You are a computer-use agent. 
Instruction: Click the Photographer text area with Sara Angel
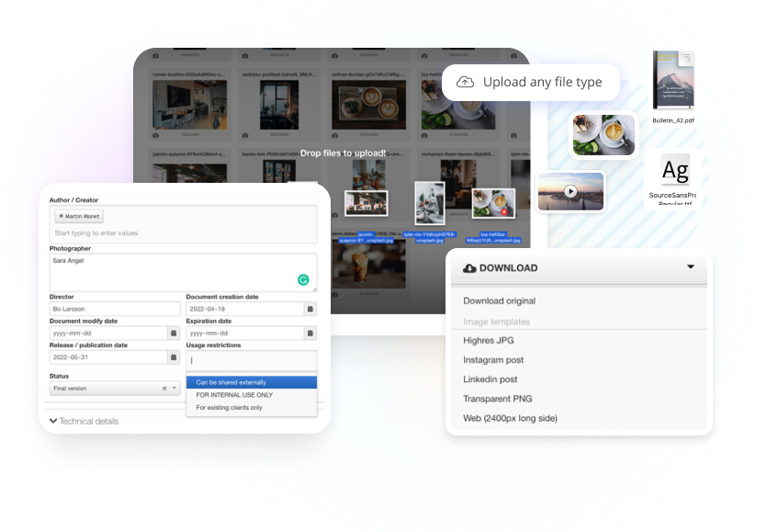click(x=183, y=272)
